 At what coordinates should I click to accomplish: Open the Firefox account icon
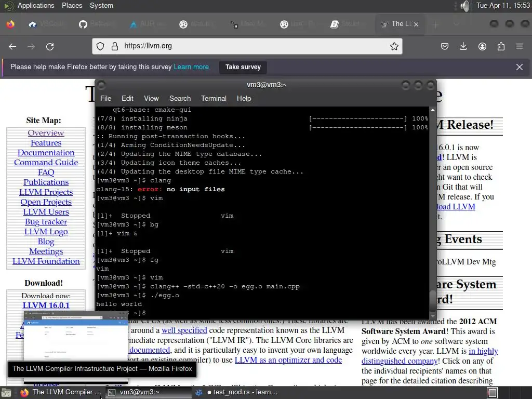[482, 46]
